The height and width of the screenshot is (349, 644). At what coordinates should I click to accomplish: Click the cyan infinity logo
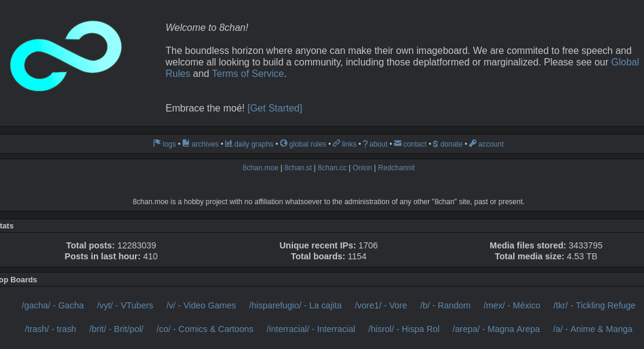pos(66,56)
